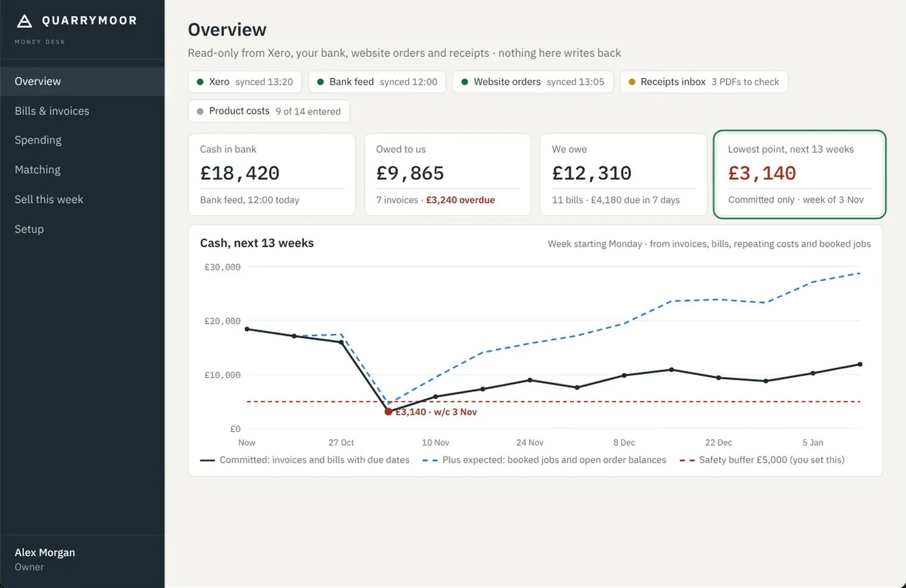Click the Week starting Monday chart note
The height and width of the screenshot is (588, 906).
point(709,244)
